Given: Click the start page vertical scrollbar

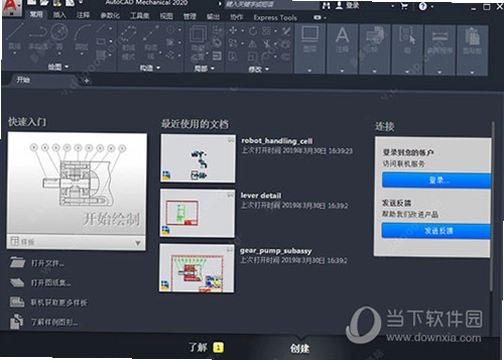Looking at the screenshot, I should [492, 207].
